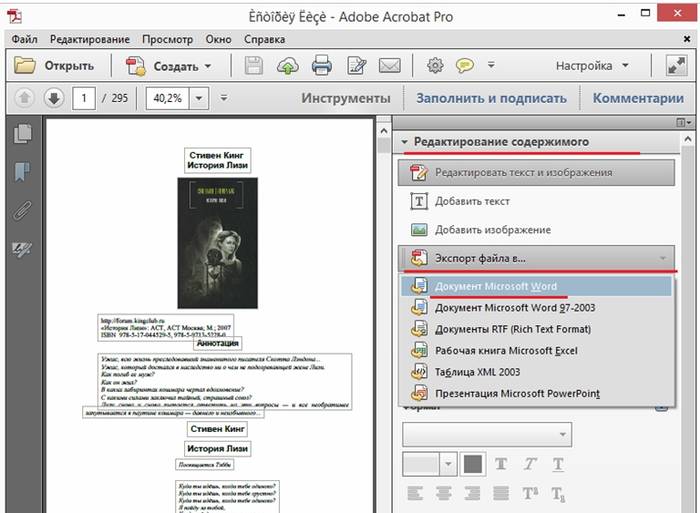Screen dimensions: 700x513
Task: Click the envelope email icon
Action: (x=389, y=66)
